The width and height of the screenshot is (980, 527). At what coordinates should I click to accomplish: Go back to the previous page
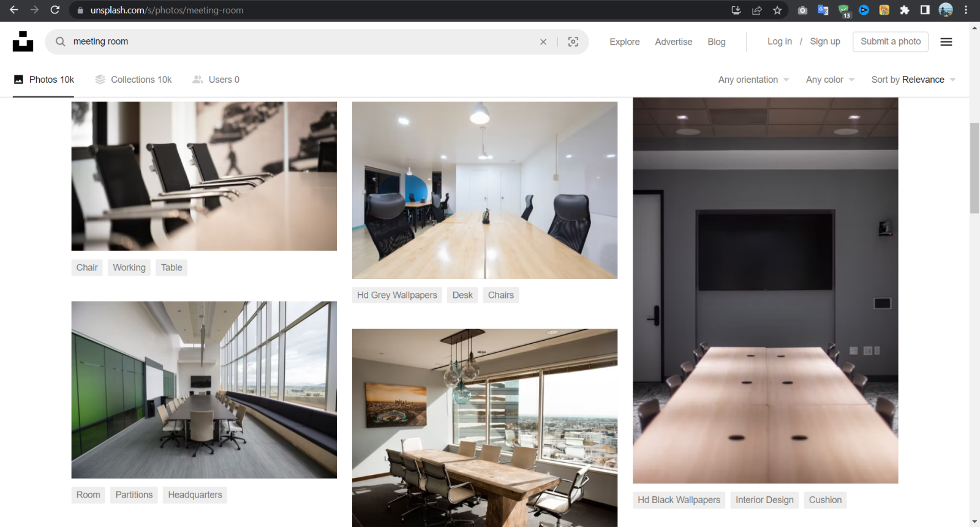[14, 10]
